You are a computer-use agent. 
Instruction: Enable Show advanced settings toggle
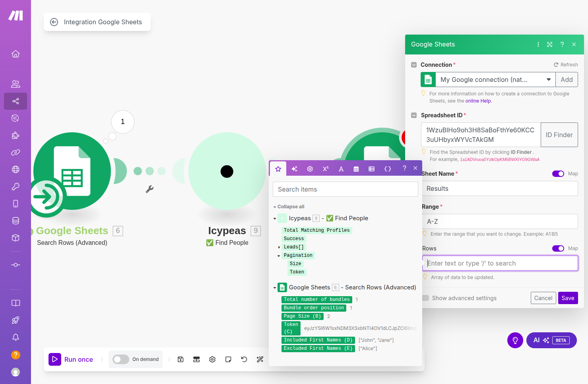point(425,298)
